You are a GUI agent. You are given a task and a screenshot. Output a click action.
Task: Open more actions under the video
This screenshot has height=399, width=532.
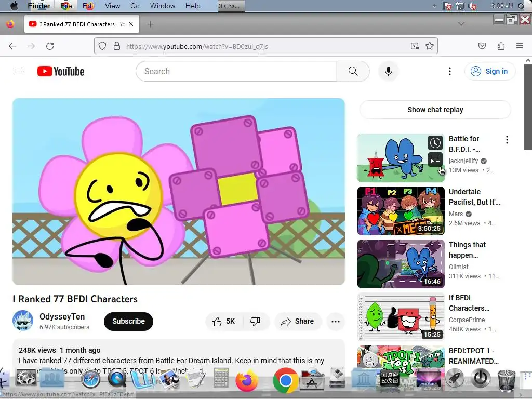pos(335,321)
